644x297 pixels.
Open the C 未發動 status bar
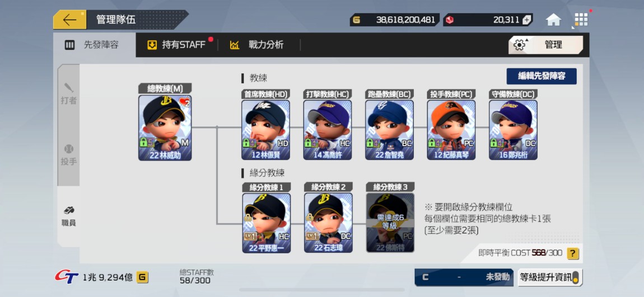click(x=464, y=277)
